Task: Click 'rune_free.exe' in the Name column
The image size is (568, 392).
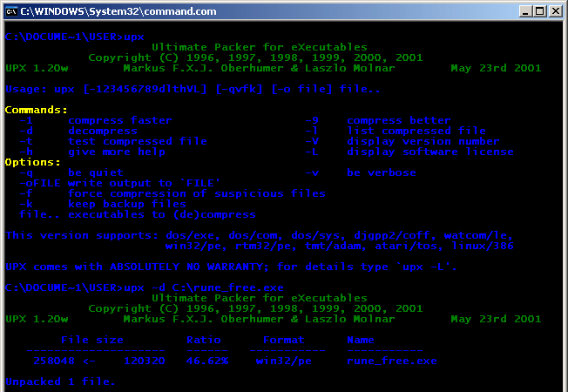Action: (391, 360)
